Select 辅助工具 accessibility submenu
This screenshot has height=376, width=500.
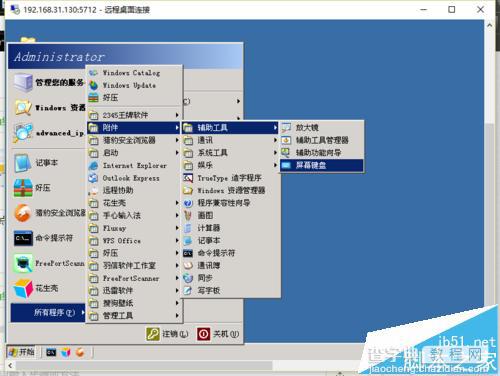230,128
